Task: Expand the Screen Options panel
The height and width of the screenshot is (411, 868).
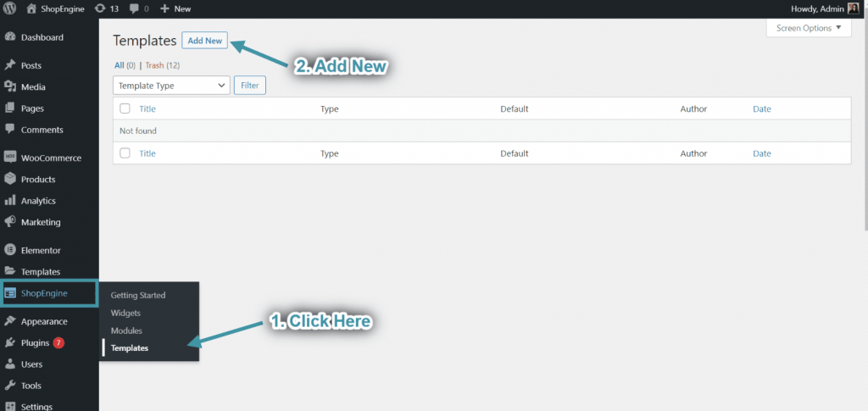Action: (x=809, y=28)
